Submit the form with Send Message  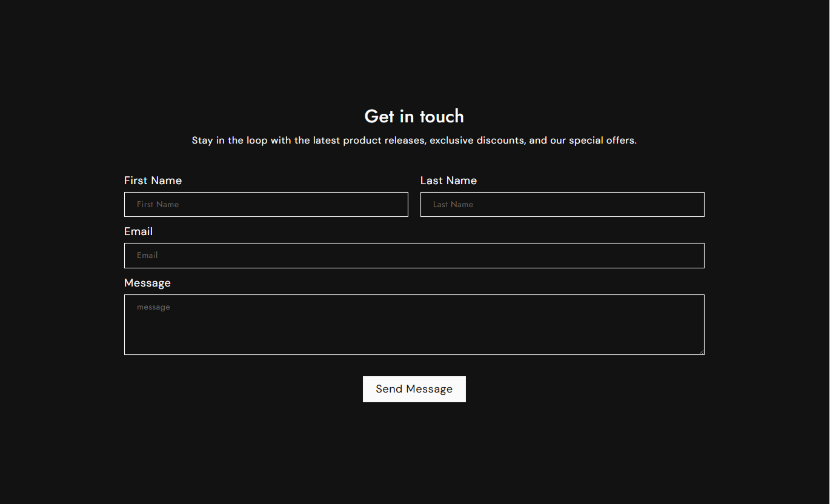414,389
